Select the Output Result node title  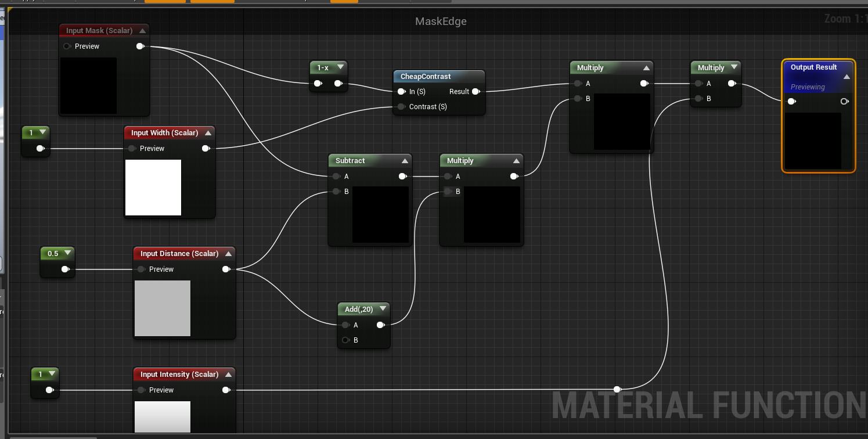coord(813,67)
